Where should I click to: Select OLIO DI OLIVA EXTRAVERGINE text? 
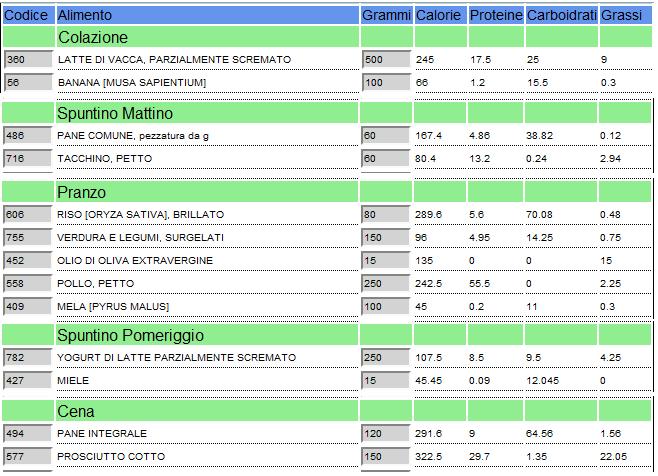tap(135, 261)
